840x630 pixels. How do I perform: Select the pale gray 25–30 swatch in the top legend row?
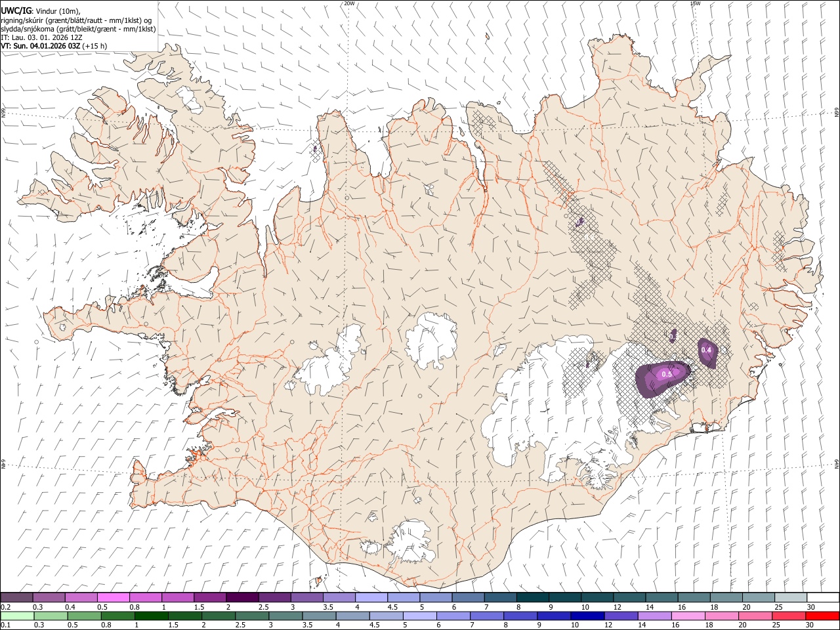pyautogui.click(x=790, y=597)
